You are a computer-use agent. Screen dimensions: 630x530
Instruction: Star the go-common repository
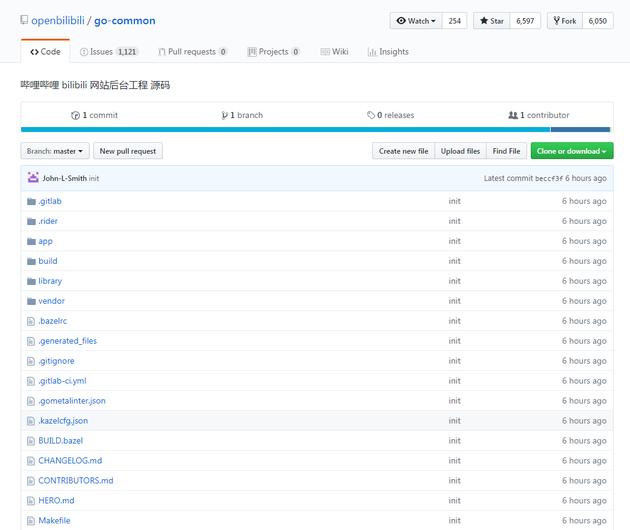tap(491, 21)
